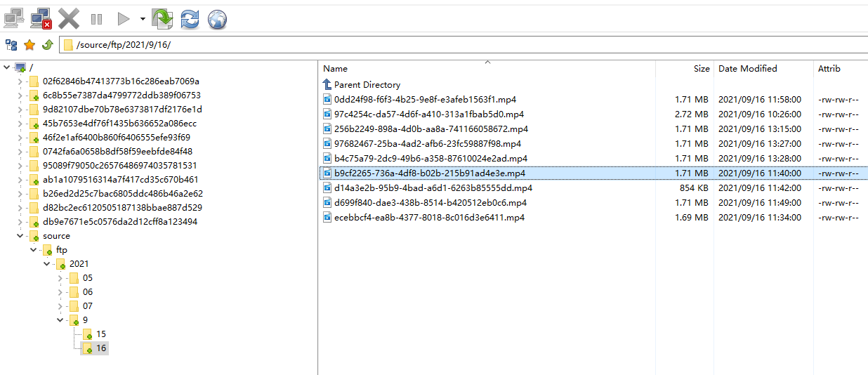
Task: Sort files by Date Modified column
Action: coord(747,69)
